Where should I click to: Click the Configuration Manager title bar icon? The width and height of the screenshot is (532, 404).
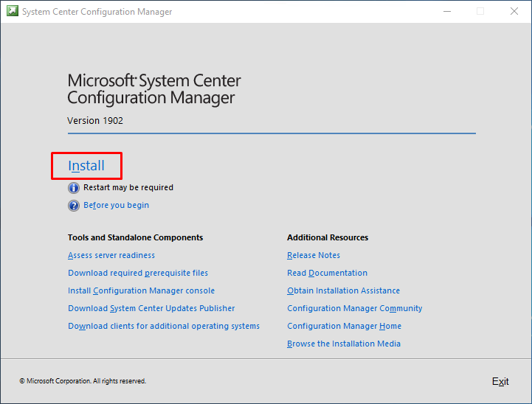click(x=13, y=11)
